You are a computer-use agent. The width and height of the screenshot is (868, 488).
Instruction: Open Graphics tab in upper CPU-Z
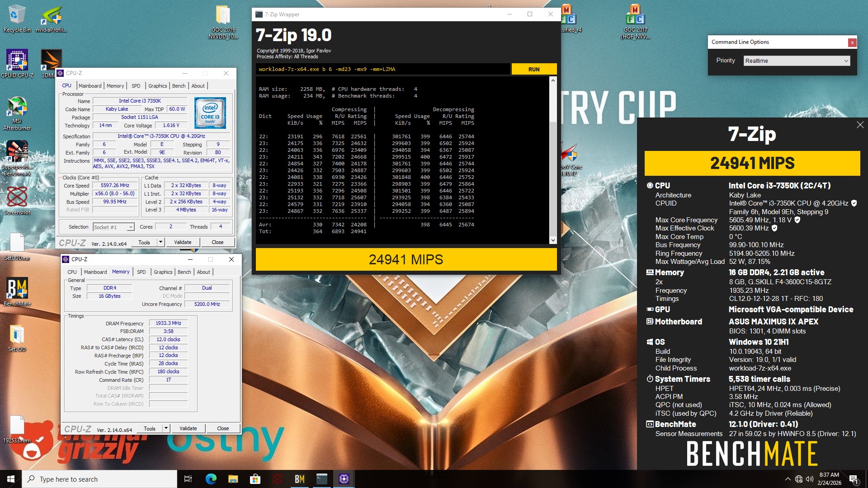(x=157, y=86)
